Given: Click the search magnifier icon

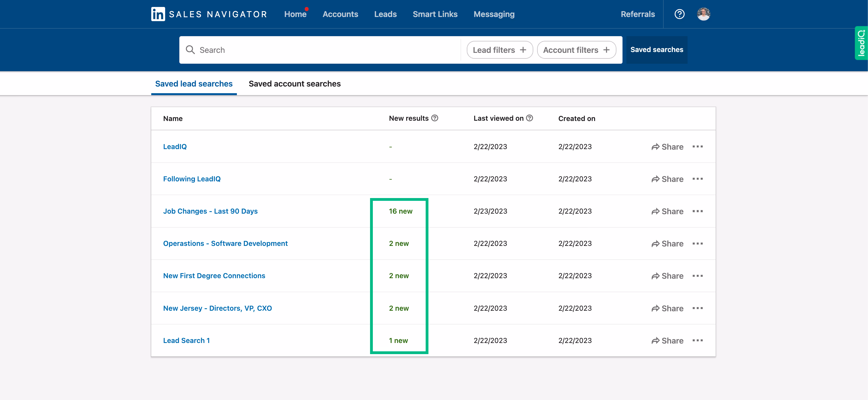Looking at the screenshot, I should [190, 50].
